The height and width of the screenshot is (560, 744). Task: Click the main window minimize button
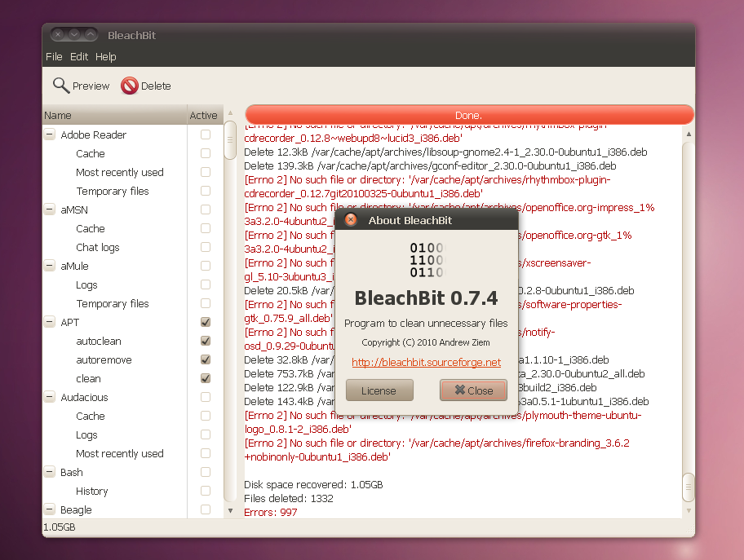tap(73, 34)
